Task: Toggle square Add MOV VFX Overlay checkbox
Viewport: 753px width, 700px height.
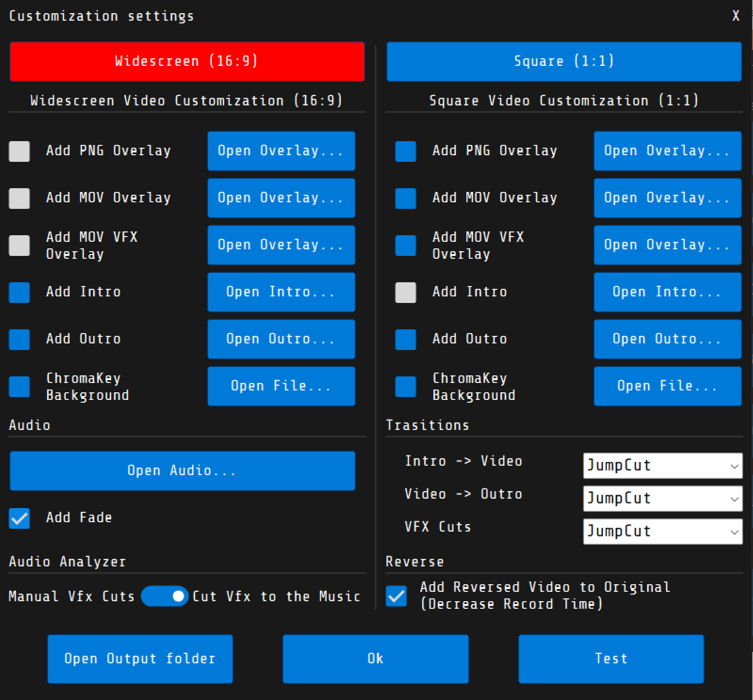Action: [406, 245]
